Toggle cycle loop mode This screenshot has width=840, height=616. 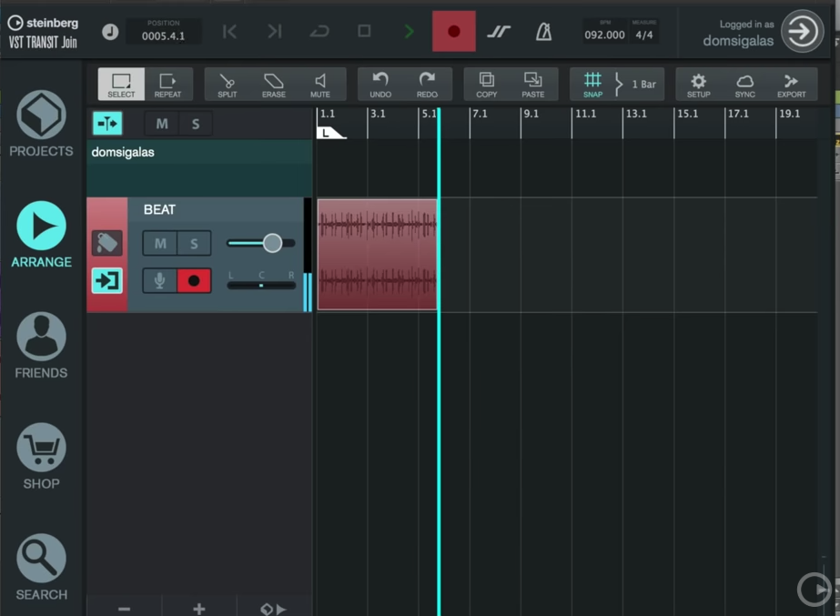(319, 32)
